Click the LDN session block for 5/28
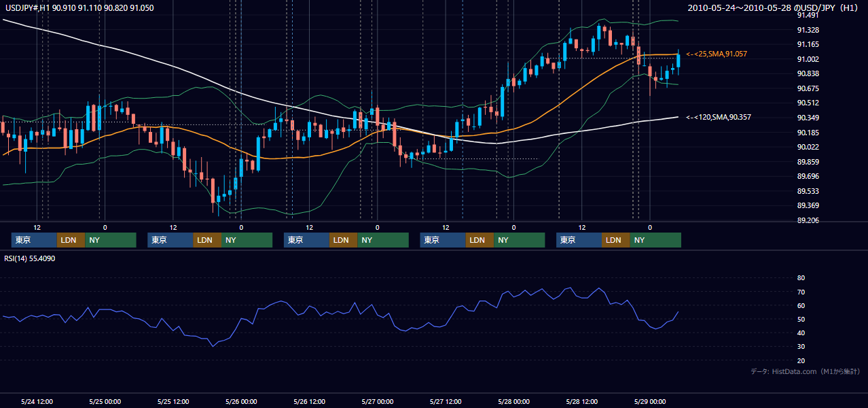This screenshot has height=408, width=868. (615, 240)
